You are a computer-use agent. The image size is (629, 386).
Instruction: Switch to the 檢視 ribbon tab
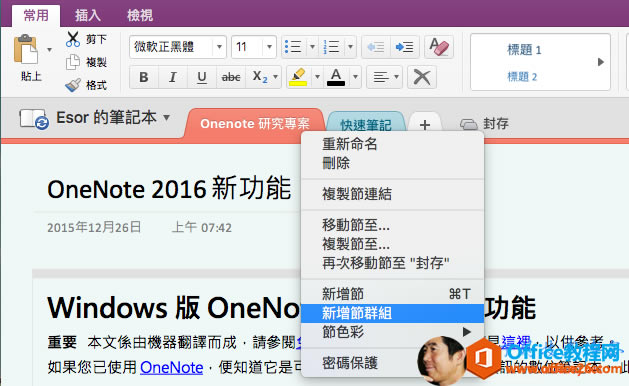pyautogui.click(x=140, y=15)
